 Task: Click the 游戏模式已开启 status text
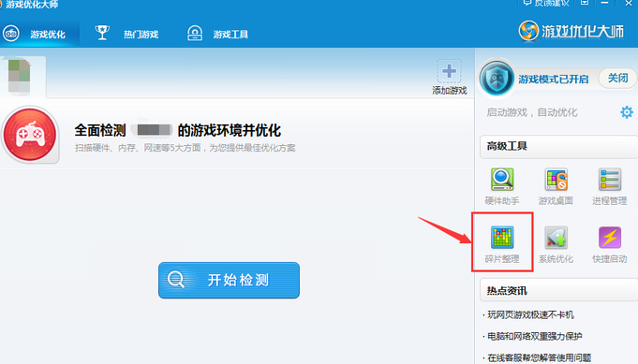click(554, 80)
